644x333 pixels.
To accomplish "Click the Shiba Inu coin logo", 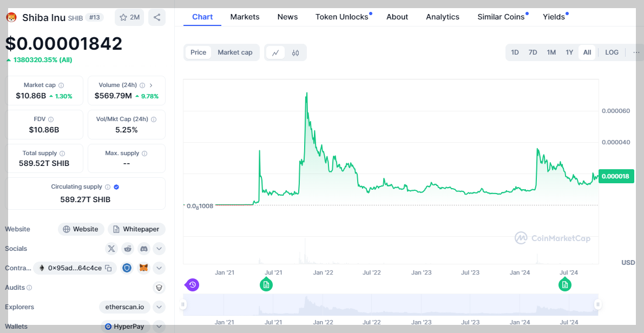I will (x=11, y=18).
